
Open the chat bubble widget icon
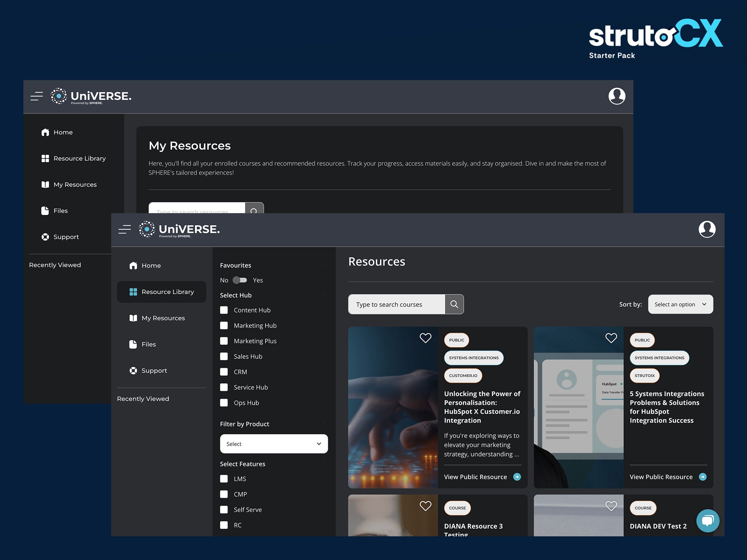[x=708, y=520]
